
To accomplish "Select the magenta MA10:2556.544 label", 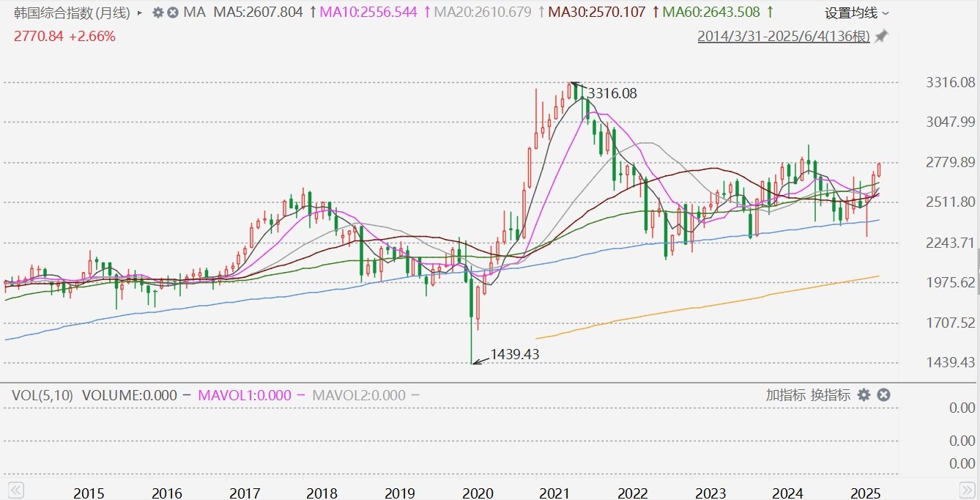I will pyautogui.click(x=371, y=12).
